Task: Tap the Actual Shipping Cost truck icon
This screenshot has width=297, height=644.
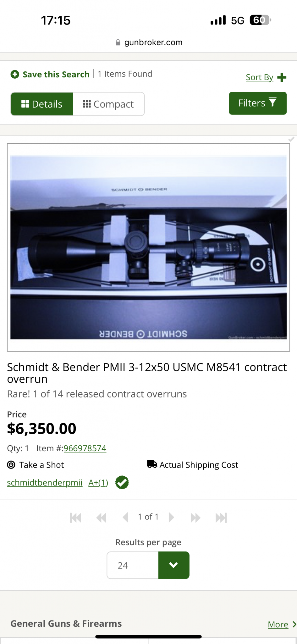Action: (152, 464)
